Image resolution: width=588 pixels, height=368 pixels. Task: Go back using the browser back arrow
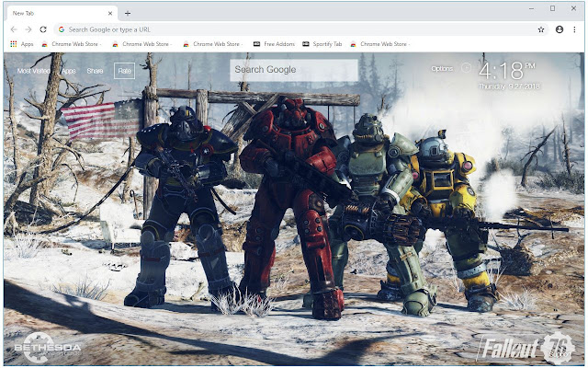pyautogui.click(x=14, y=29)
